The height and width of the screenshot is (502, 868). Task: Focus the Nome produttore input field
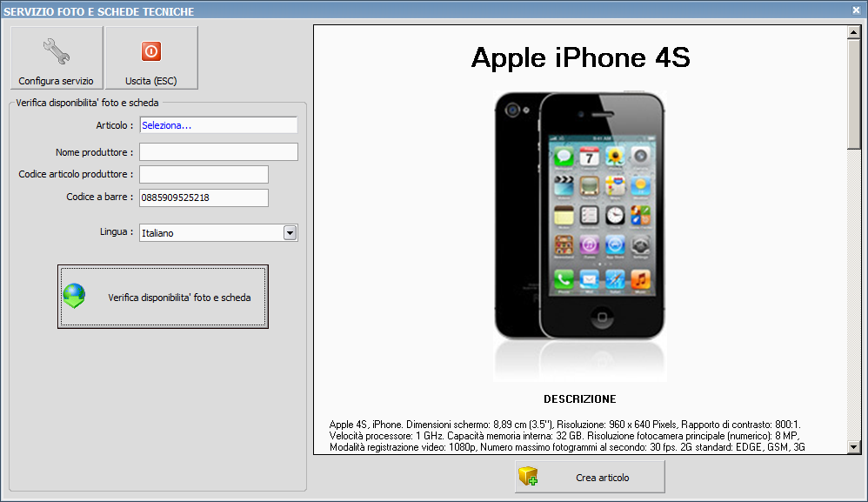click(x=218, y=151)
